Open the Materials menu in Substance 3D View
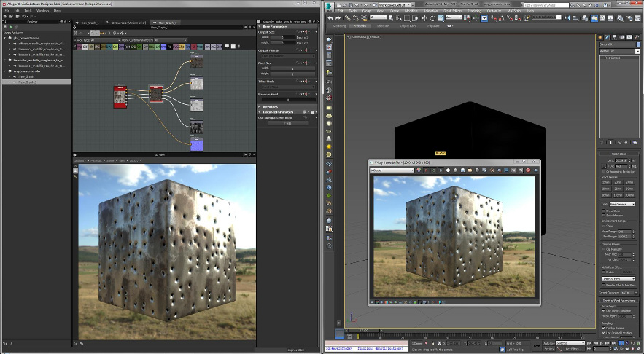This screenshot has width=644, height=354. (x=96, y=160)
